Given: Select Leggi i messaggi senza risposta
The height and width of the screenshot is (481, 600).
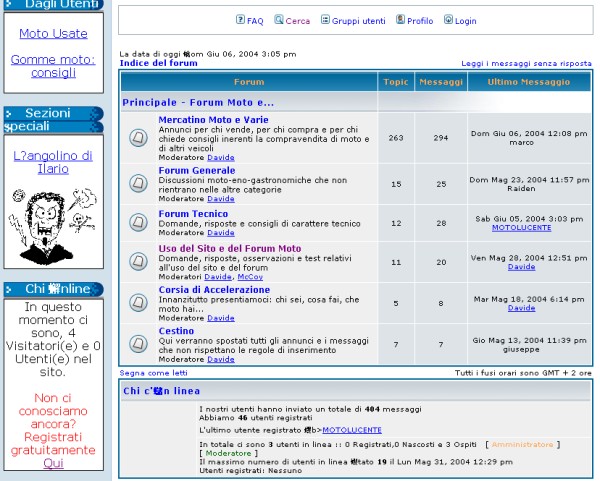Looking at the screenshot, I should pos(526,63).
